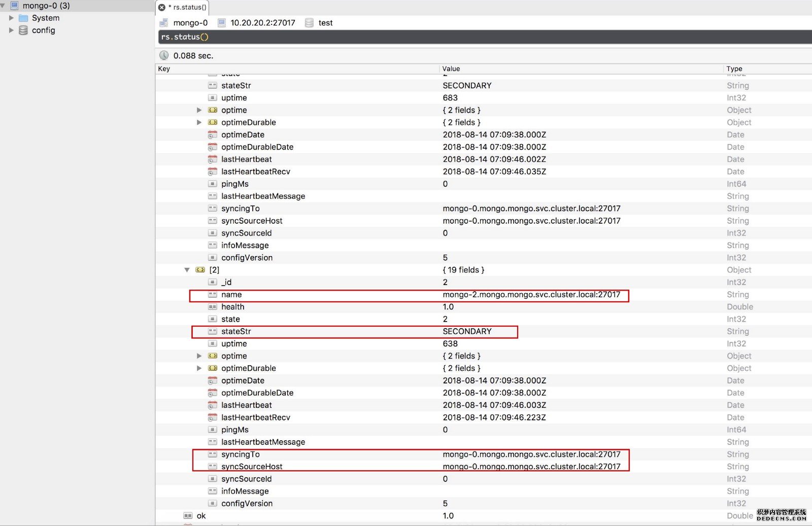The image size is (812, 526).
Task: Click the host icon beside 10.20.20.2:27017
Action: point(221,23)
